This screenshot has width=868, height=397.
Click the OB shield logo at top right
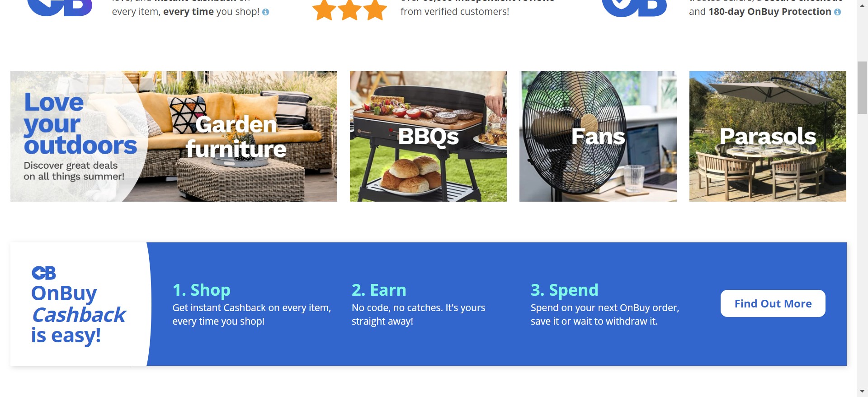click(634, 8)
